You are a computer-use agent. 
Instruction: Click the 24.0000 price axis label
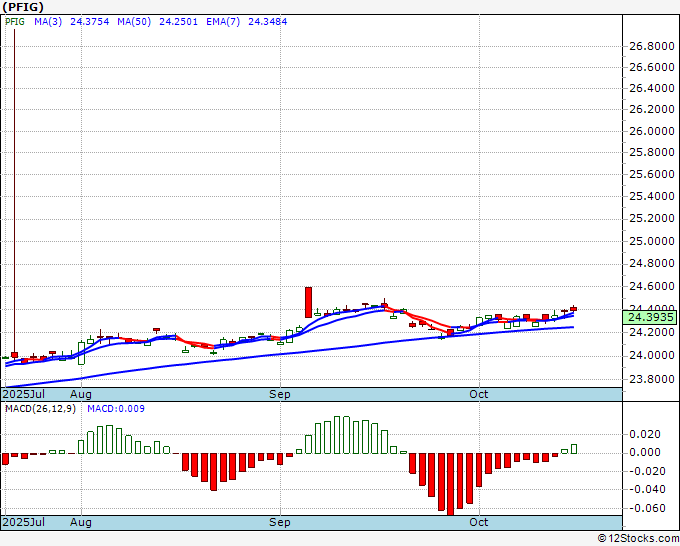coord(651,355)
